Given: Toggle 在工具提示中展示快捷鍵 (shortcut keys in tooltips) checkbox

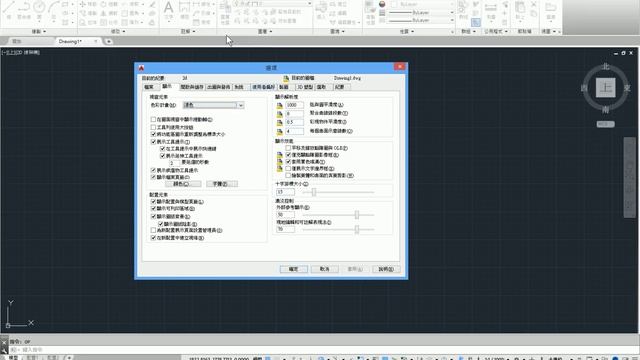Looking at the screenshot, I should point(162,149).
